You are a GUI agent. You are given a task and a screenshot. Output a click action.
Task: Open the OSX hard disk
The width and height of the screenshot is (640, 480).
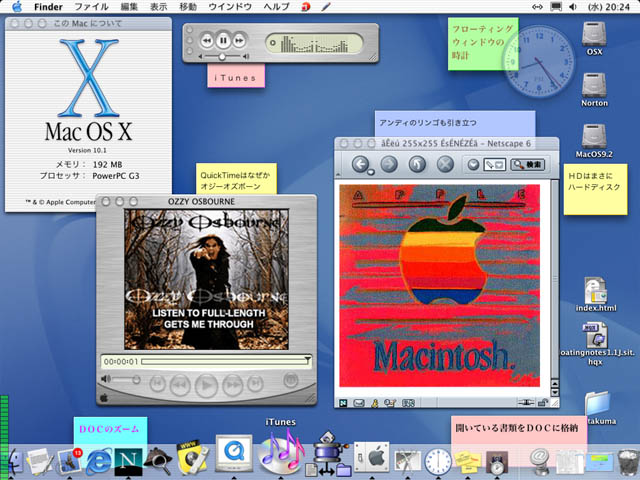point(594,38)
